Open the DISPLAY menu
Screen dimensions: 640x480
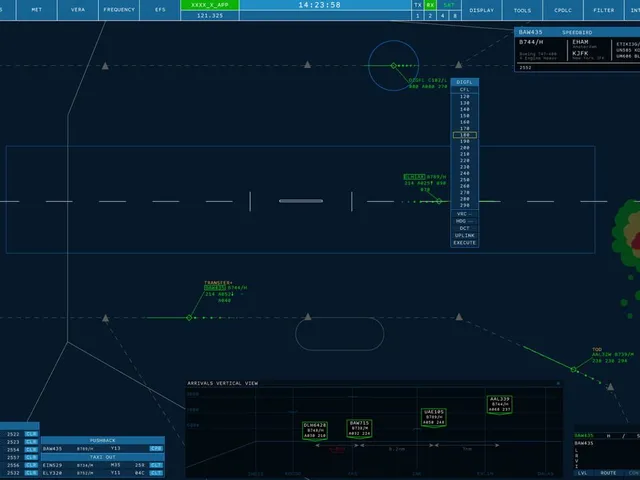(x=482, y=10)
